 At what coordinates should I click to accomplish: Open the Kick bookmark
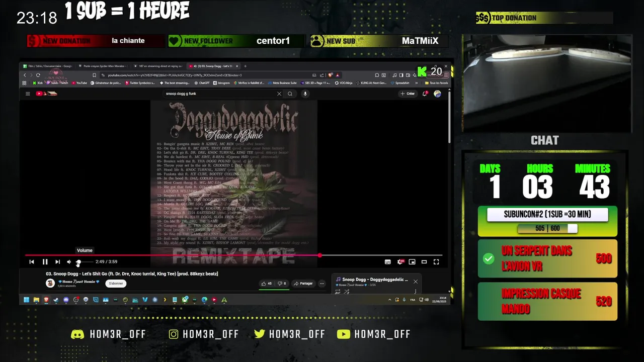38,83
